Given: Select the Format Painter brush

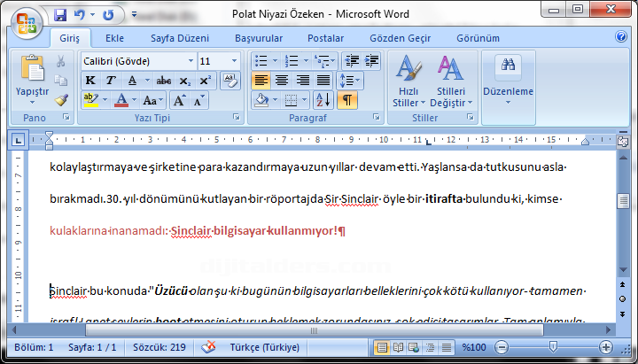Looking at the screenshot, I should (61, 100).
